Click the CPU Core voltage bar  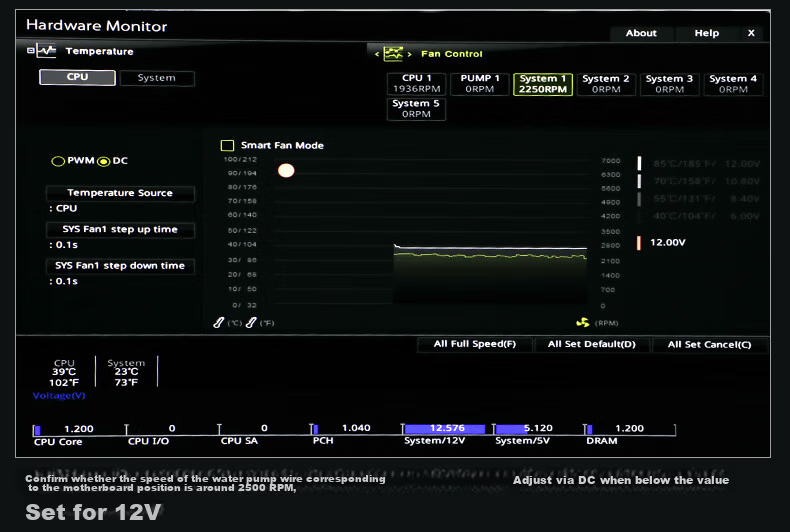[x=37, y=430]
